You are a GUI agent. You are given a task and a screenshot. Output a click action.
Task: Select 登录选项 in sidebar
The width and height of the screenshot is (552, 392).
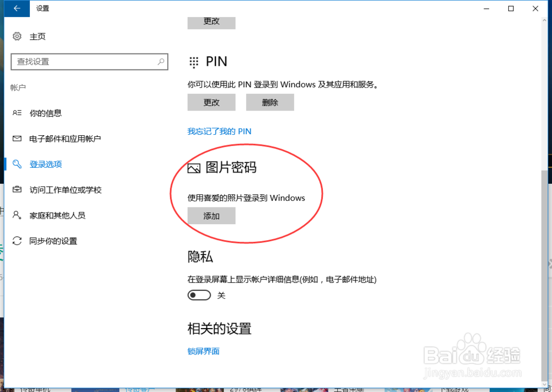pyautogui.click(x=46, y=164)
